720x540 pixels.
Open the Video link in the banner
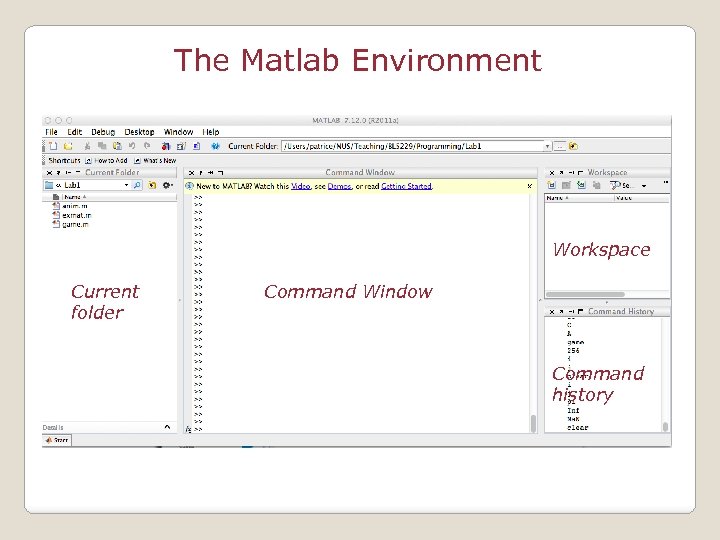(x=301, y=186)
